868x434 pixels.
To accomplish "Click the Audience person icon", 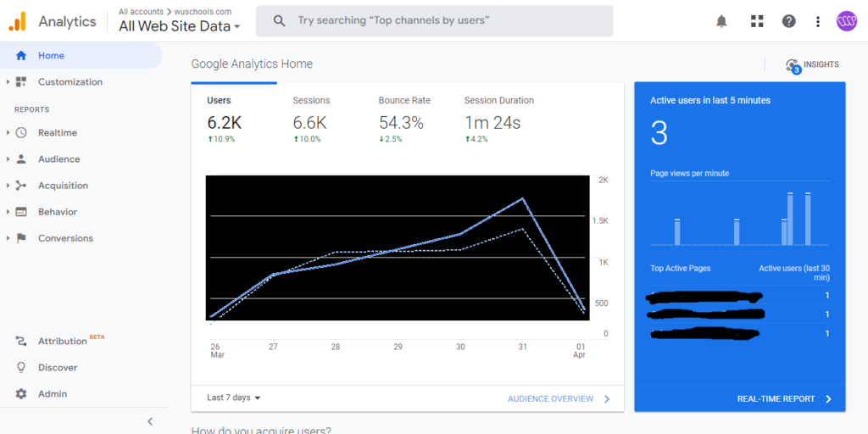I will pyautogui.click(x=21, y=159).
